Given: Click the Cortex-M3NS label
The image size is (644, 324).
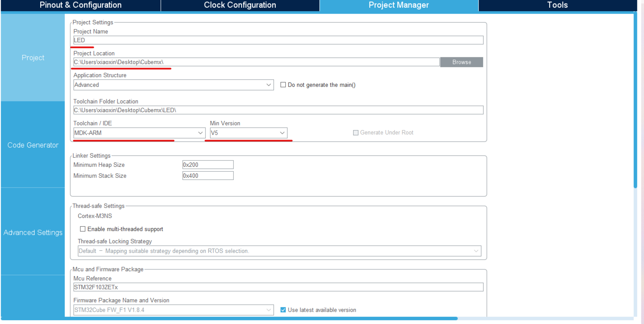Looking at the screenshot, I should [95, 216].
